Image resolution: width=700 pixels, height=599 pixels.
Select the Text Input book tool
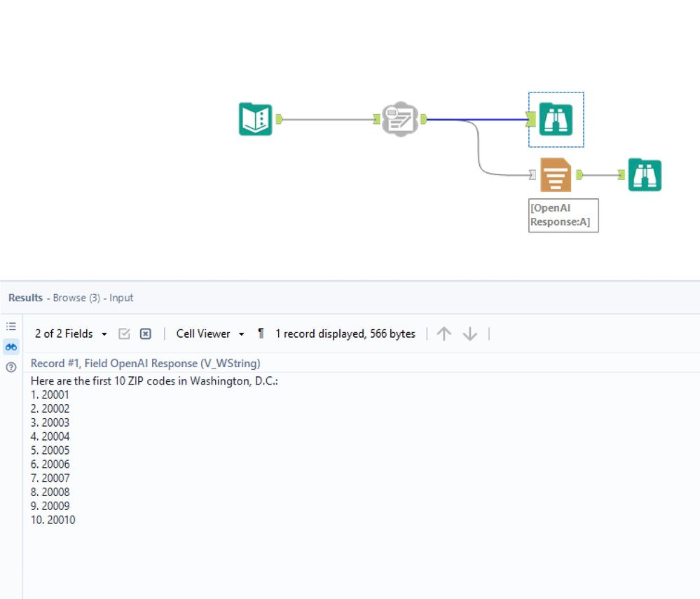coord(255,119)
